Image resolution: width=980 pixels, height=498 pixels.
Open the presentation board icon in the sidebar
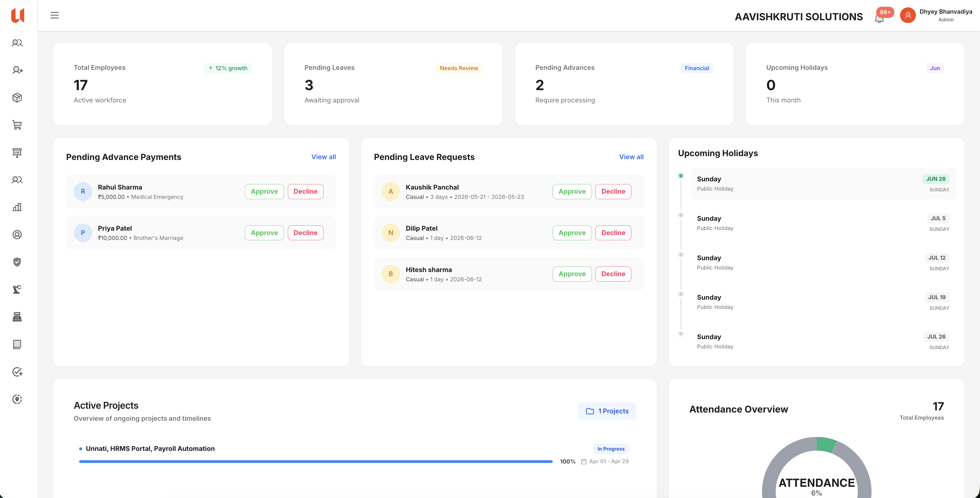coord(17,153)
